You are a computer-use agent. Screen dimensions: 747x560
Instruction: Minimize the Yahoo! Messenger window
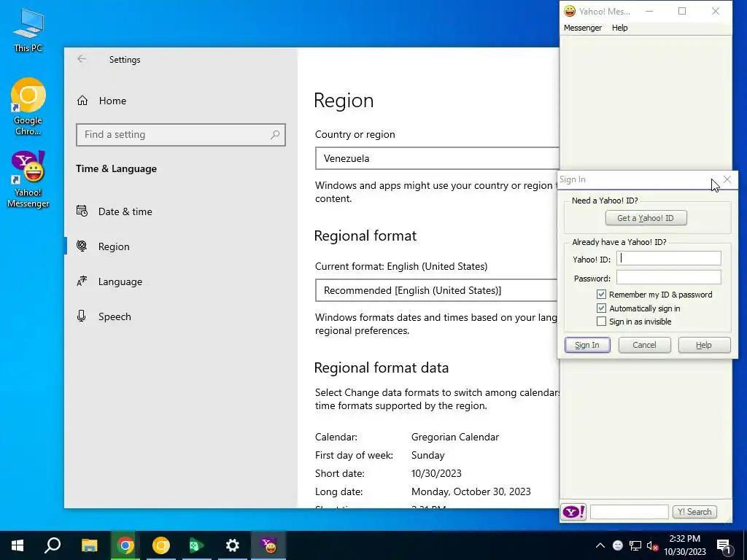pyautogui.click(x=649, y=11)
